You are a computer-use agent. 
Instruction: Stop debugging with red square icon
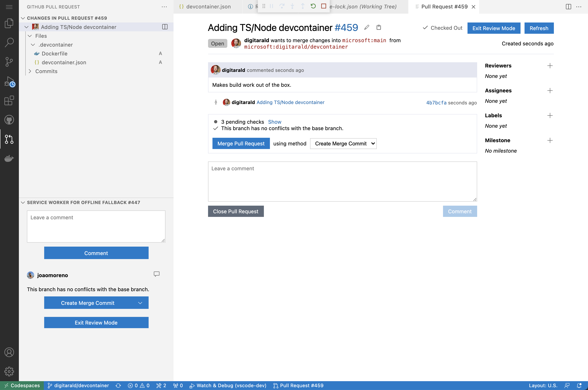[x=324, y=6]
